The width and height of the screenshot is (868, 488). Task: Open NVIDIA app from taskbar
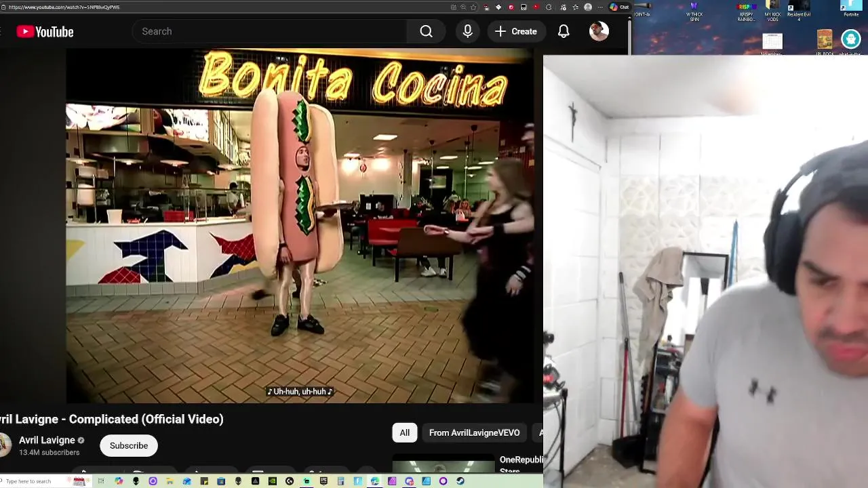tap(273, 481)
